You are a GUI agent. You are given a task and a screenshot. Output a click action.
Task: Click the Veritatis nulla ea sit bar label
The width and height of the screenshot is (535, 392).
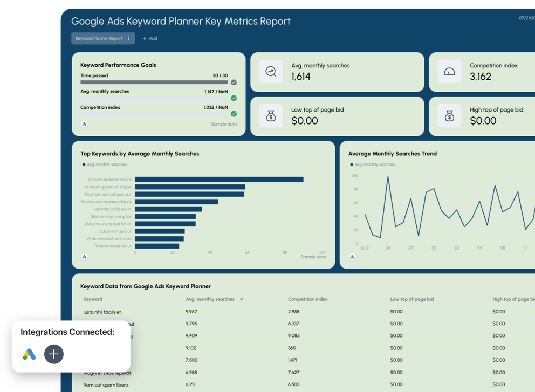(x=113, y=209)
